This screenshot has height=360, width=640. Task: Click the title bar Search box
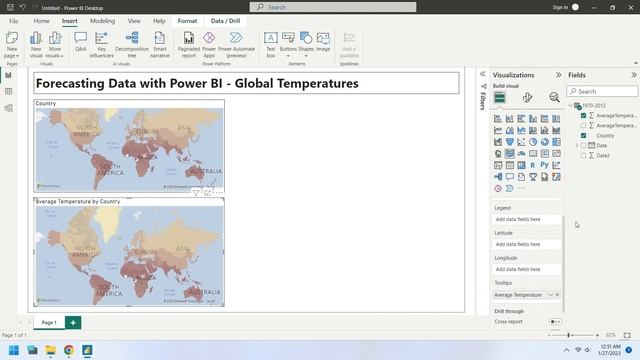point(333,7)
